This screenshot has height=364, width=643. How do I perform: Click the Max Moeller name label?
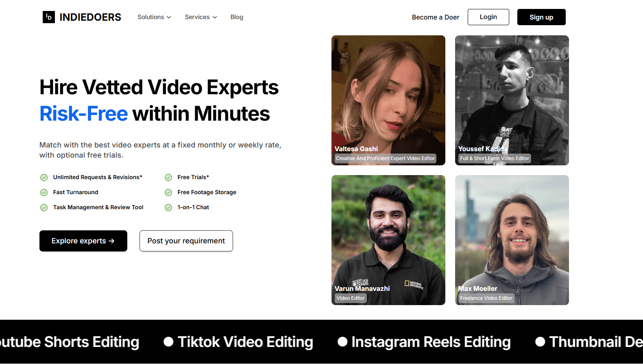[477, 288]
